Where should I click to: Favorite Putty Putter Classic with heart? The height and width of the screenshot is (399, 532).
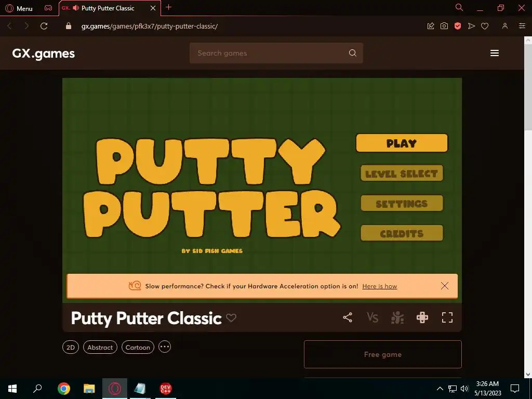coord(231,318)
